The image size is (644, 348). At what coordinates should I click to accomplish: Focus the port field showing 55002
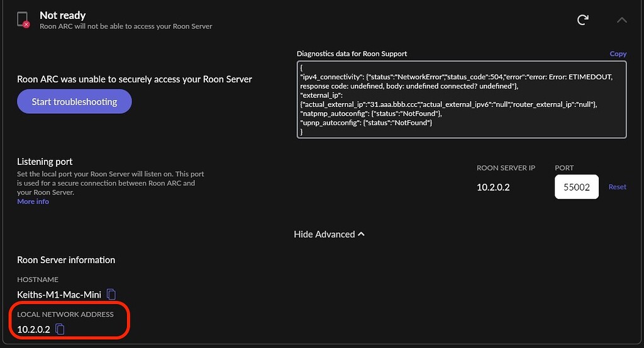(x=576, y=187)
